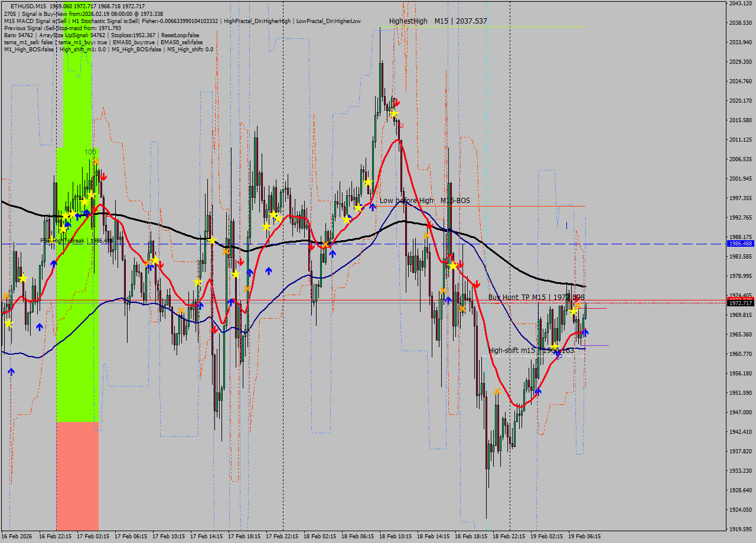This screenshot has width=756, height=543.
Task: Select the yellow star marker at the 18 Feb 10:15 high
Action: [x=394, y=113]
